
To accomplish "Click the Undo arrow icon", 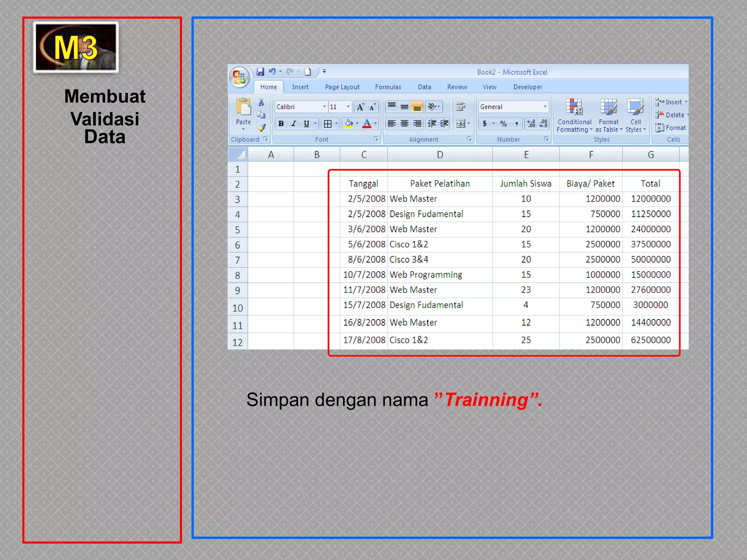I will point(272,72).
